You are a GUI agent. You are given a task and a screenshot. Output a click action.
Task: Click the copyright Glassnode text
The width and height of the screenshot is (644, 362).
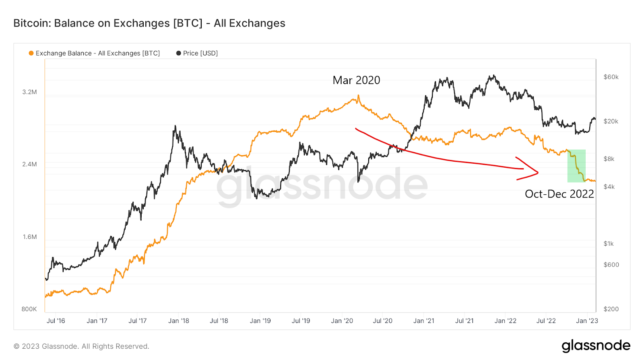pyautogui.click(x=81, y=346)
